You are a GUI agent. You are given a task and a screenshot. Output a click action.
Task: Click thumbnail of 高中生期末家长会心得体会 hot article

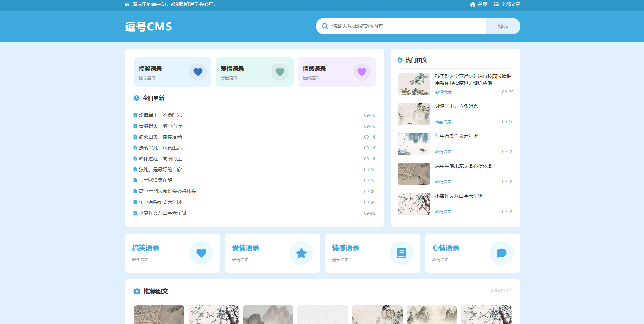click(x=414, y=174)
